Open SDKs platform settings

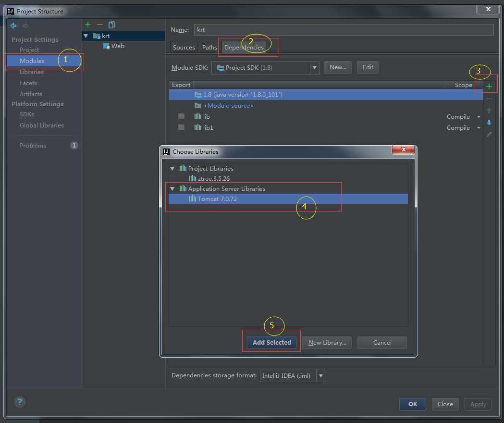[27, 114]
